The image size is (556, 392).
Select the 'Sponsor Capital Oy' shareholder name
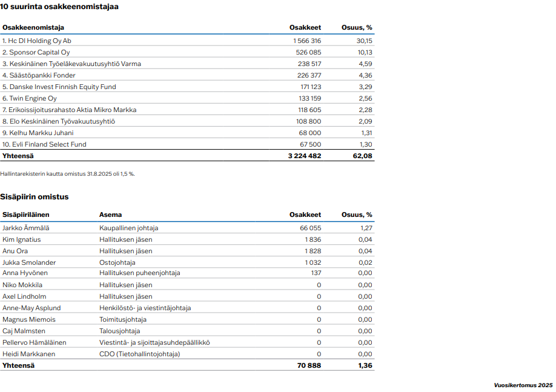(36, 52)
